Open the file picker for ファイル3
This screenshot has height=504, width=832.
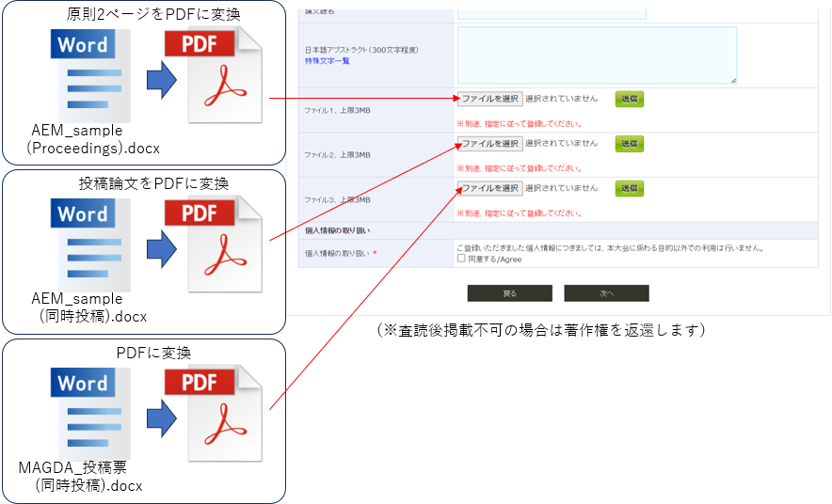pos(489,189)
